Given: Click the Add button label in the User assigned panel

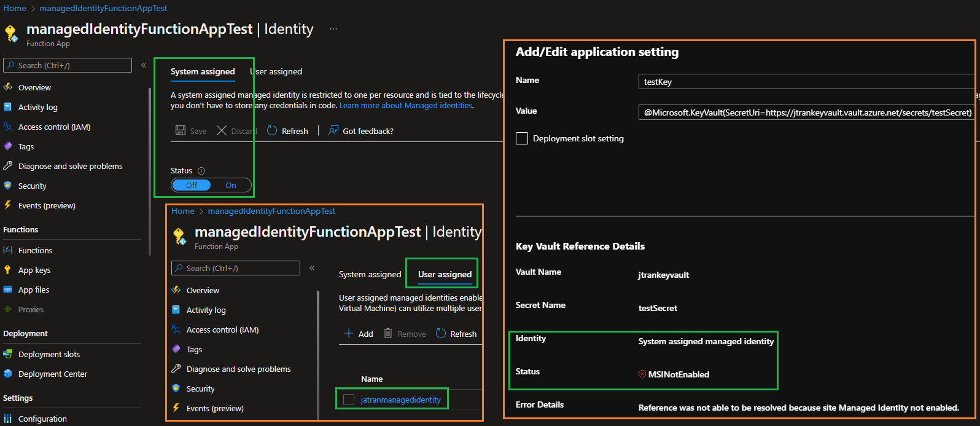Looking at the screenshot, I should (366, 334).
